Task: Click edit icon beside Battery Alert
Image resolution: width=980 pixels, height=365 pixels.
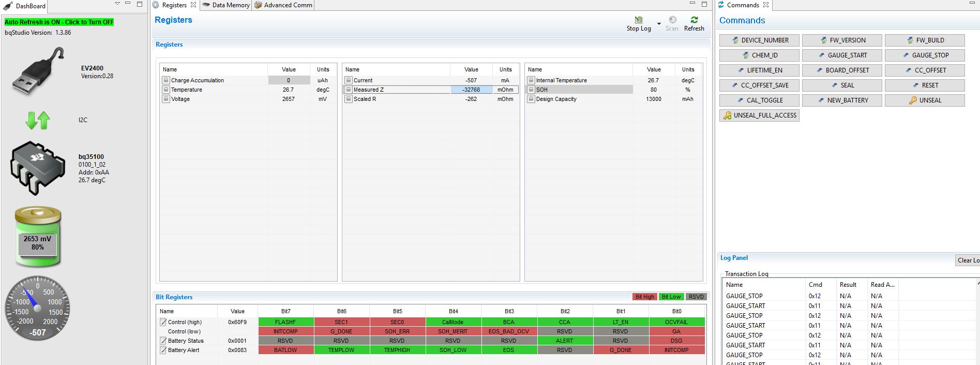Action: point(163,350)
